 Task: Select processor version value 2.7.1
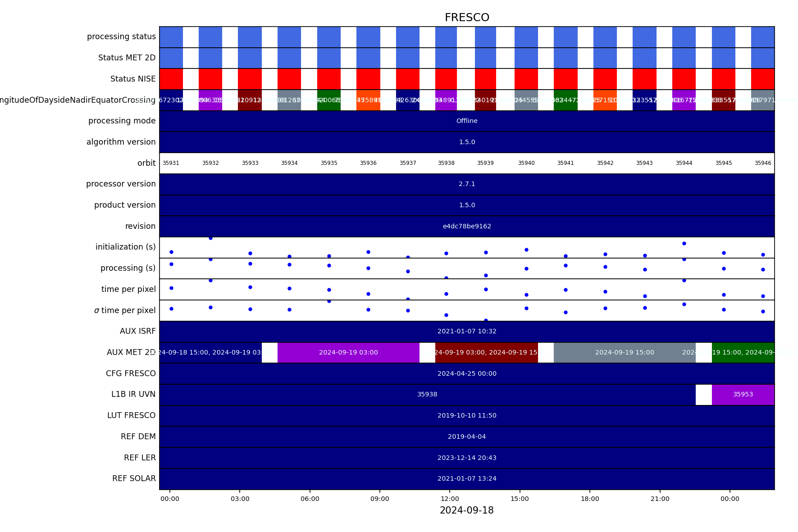(467, 184)
